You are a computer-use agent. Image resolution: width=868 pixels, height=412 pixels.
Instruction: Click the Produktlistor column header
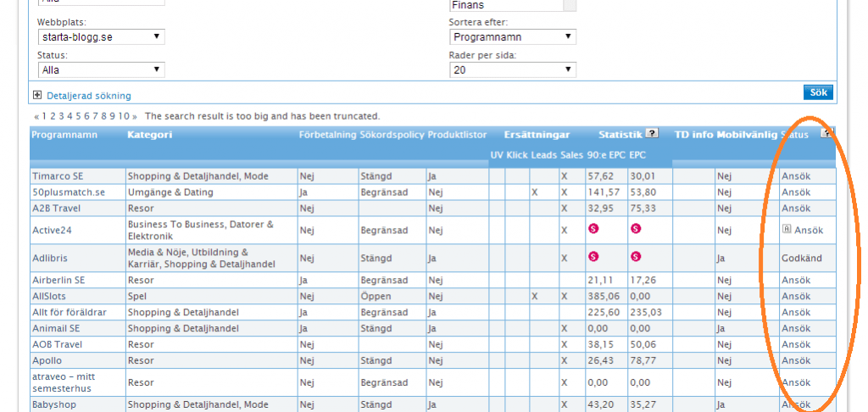pyautogui.click(x=457, y=135)
